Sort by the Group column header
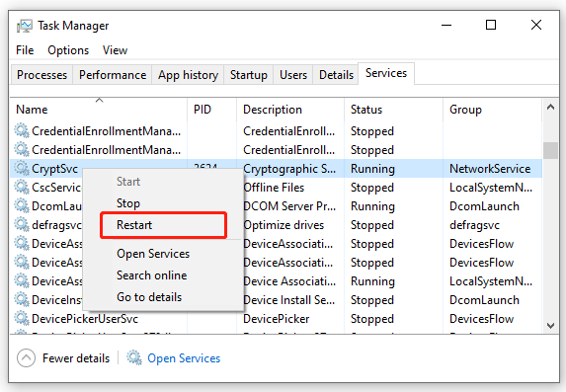 [x=492, y=110]
